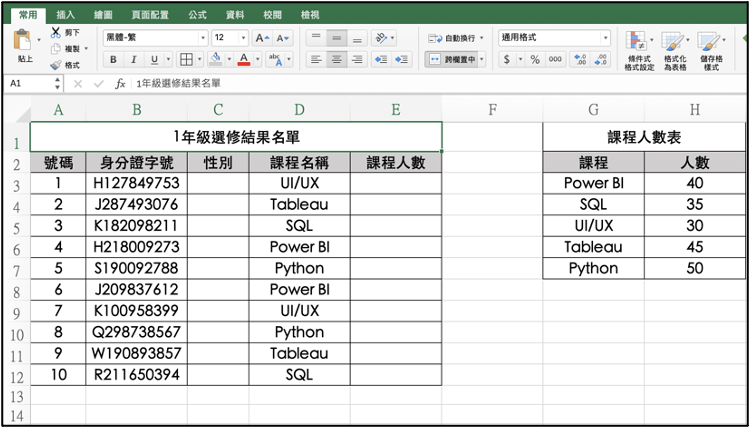
Task: Open 格式化為表格 format as table
Action: click(x=675, y=51)
